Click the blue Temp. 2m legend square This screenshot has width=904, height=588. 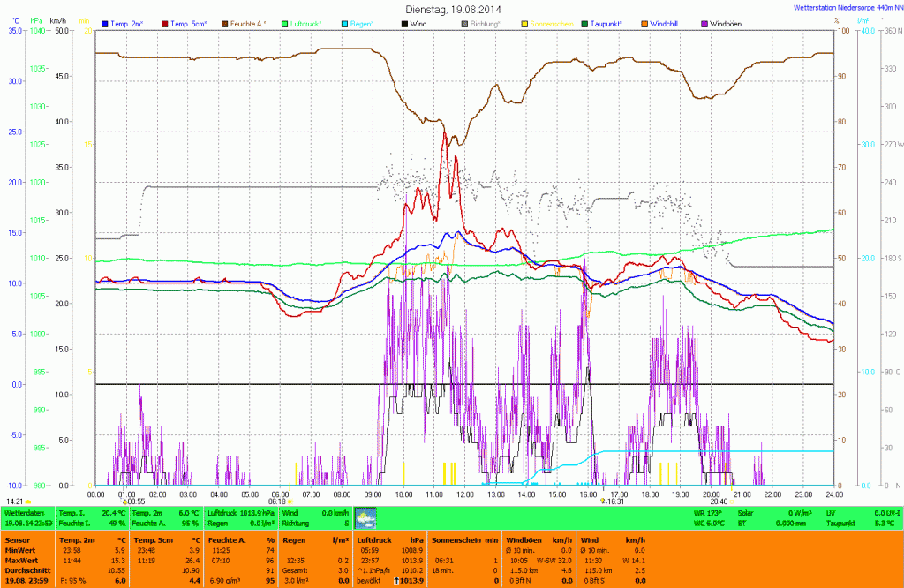coord(106,22)
